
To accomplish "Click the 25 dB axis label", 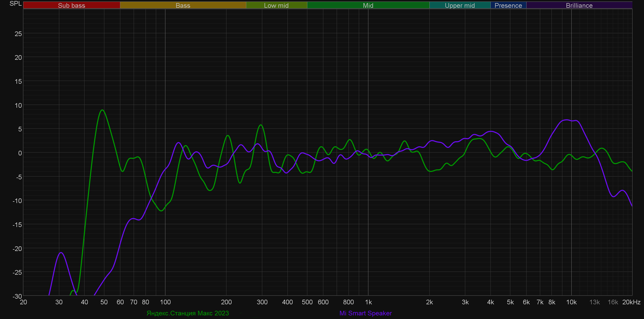I will coord(18,34).
